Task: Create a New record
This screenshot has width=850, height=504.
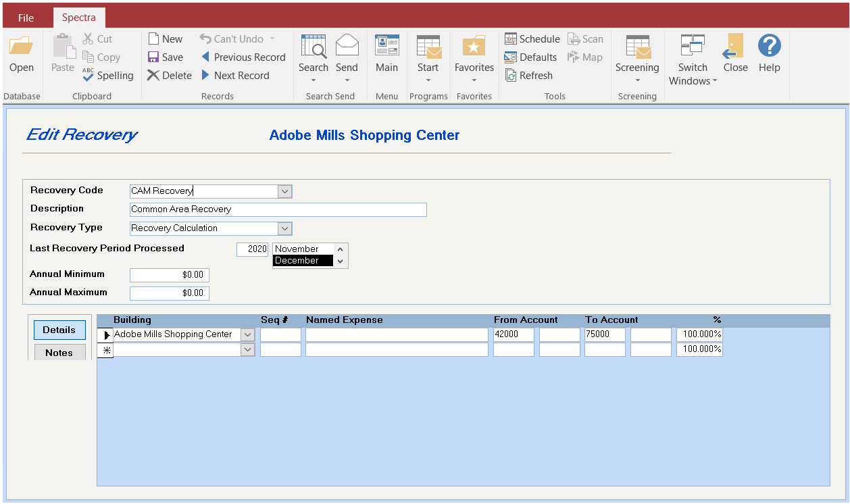Action: (166, 39)
